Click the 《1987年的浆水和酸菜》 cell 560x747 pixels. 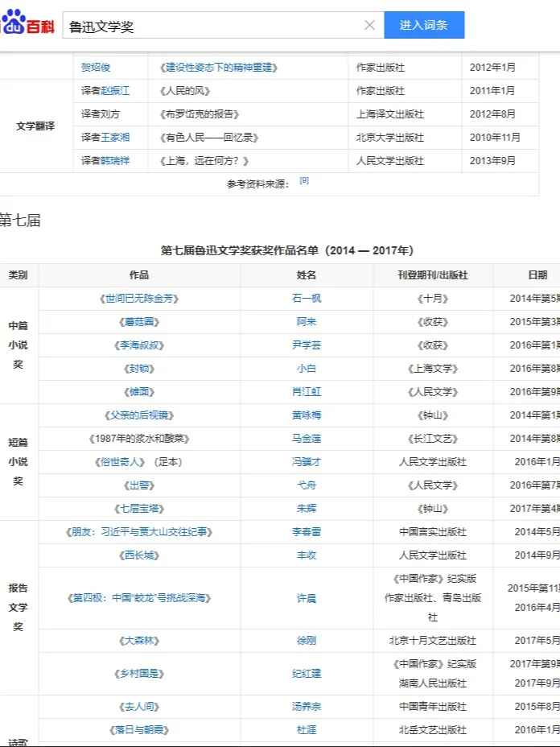(x=139, y=439)
